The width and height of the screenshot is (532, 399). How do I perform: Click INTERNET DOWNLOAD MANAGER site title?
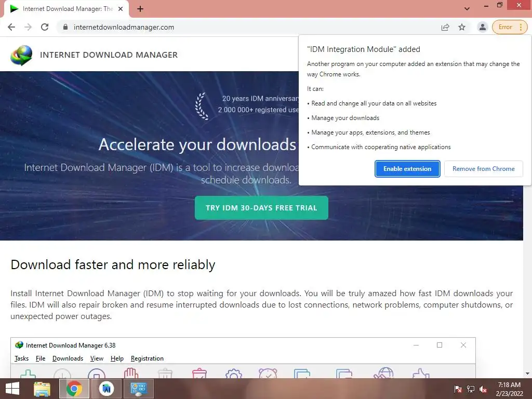click(109, 55)
